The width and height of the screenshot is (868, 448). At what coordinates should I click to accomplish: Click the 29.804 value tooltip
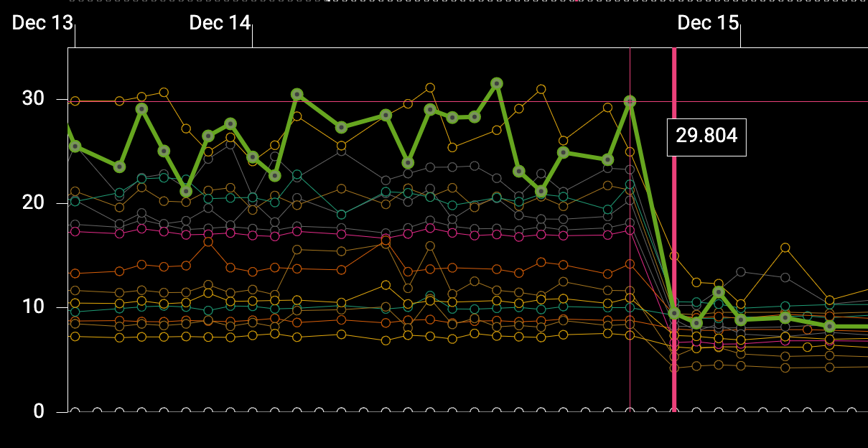pos(707,136)
